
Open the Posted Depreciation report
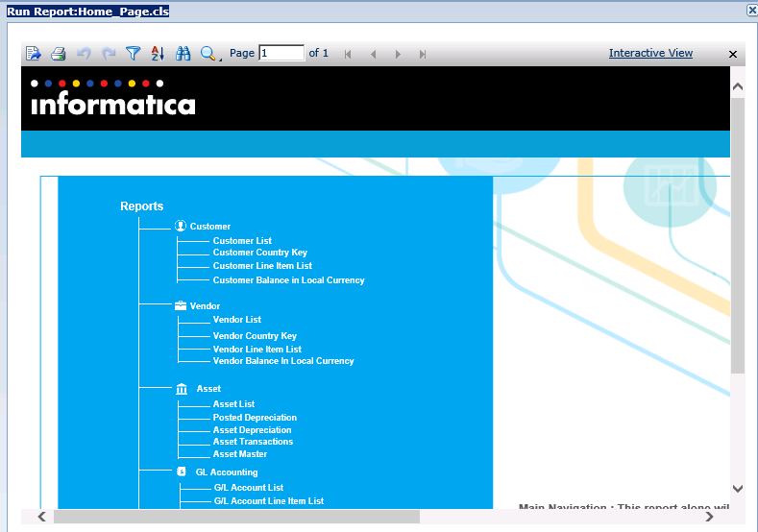click(x=255, y=418)
